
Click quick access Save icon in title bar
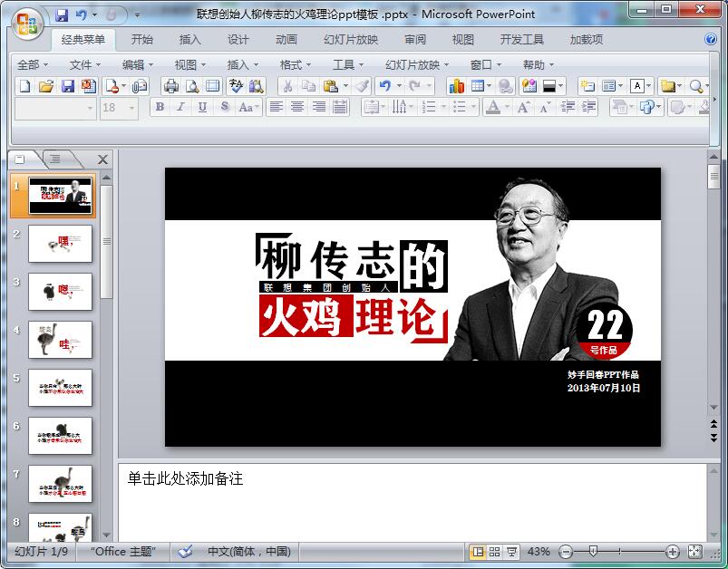(62, 15)
